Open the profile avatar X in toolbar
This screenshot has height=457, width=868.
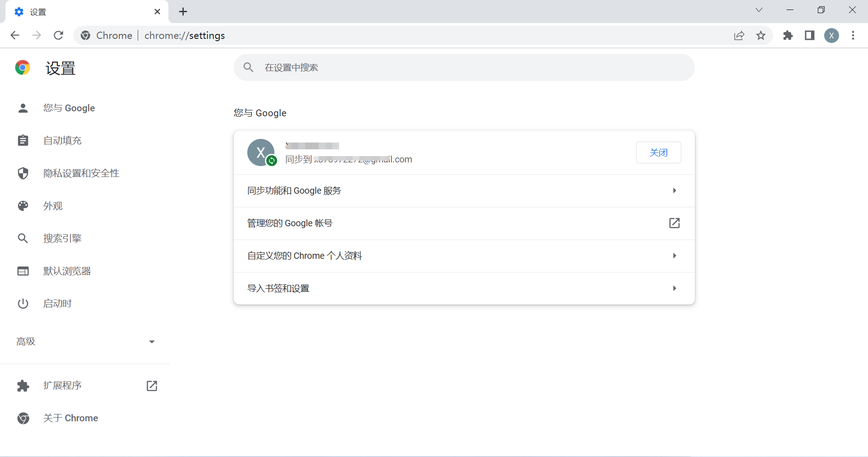pyautogui.click(x=831, y=35)
